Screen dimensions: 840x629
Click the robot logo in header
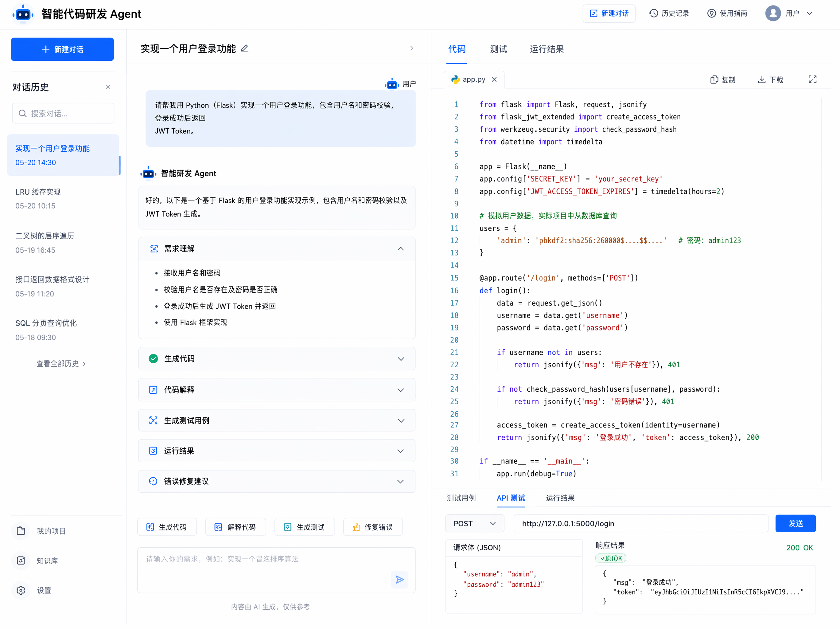tap(23, 14)
